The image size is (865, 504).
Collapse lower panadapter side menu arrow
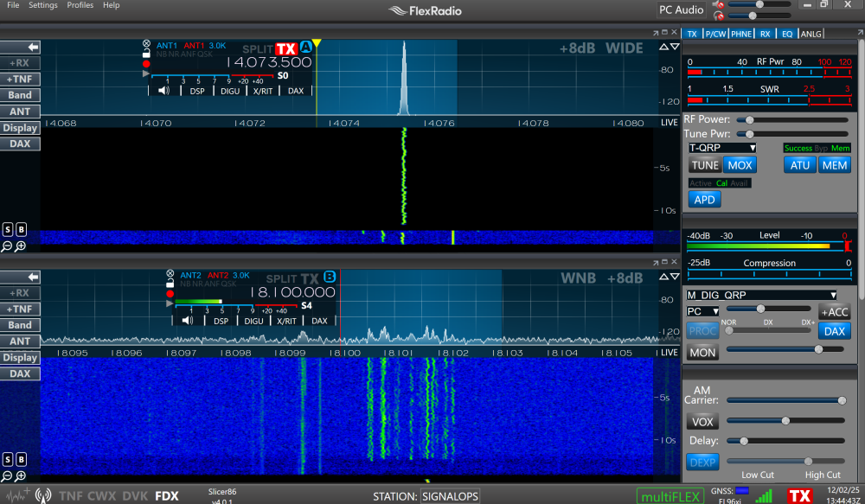[21, 277]
